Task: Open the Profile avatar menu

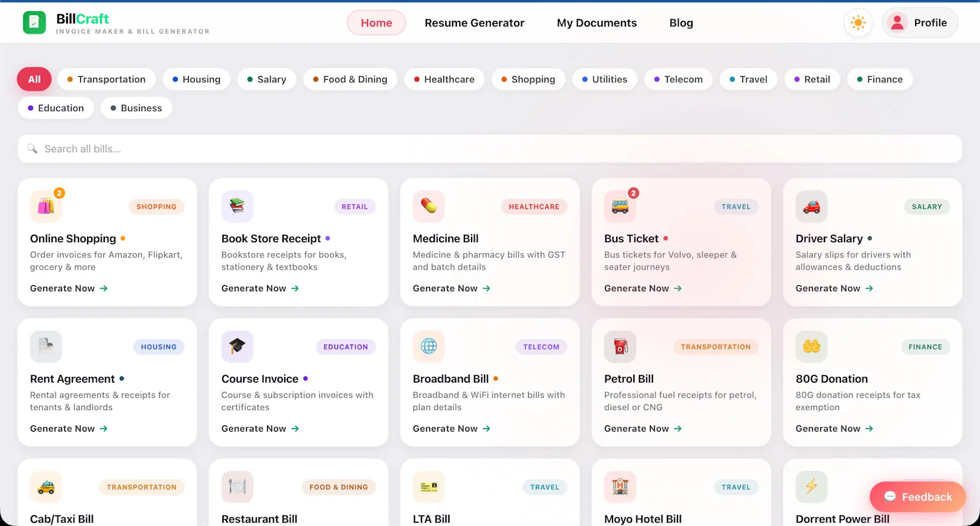Action: click(920, 23)
